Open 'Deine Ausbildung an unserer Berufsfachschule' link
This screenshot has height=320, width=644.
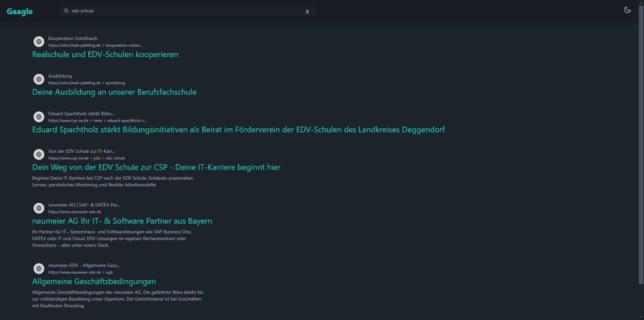click(114, 92)
